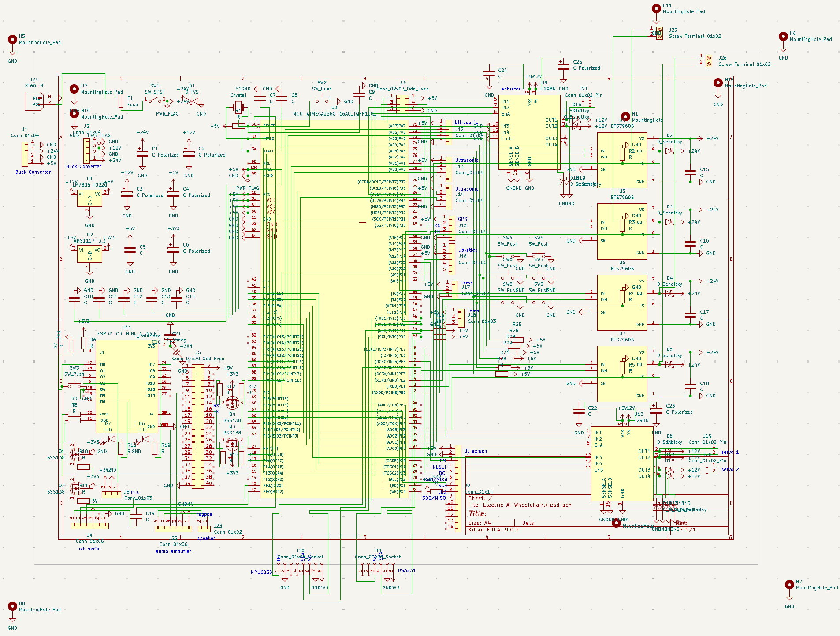Screen dimensions: 840x636
Task: Select the J16 Joystick connector symbol
Action: point(452,258)
